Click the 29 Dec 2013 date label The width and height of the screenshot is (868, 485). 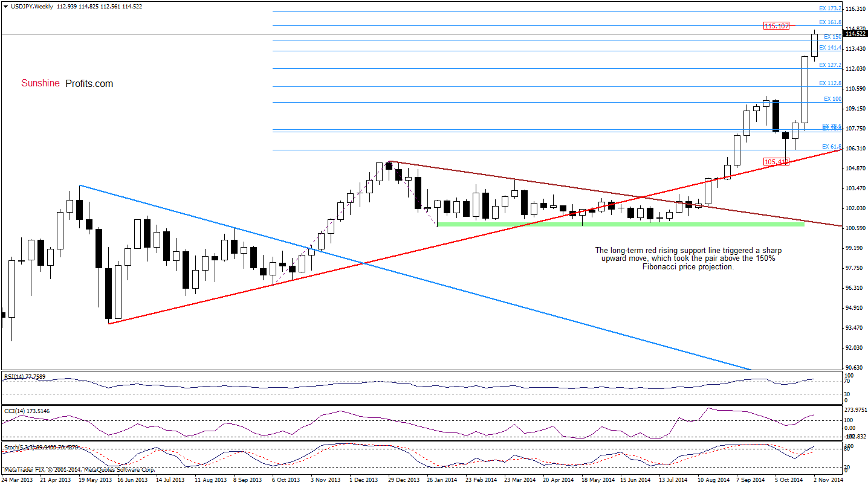(403, 480)
